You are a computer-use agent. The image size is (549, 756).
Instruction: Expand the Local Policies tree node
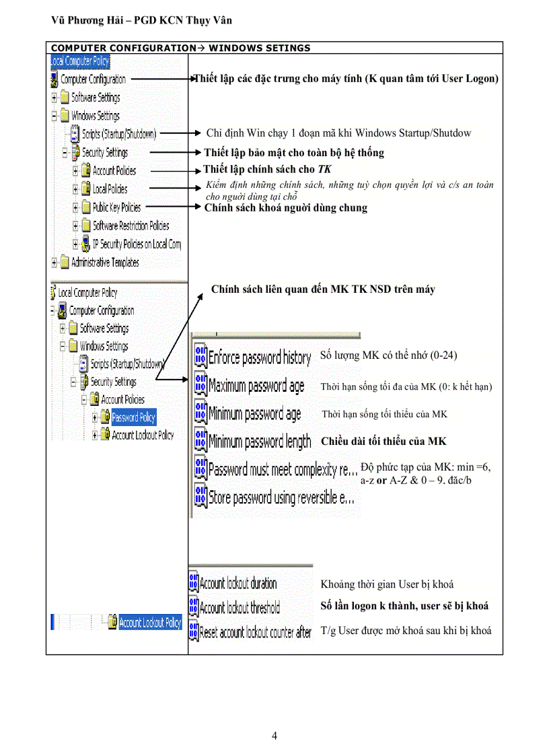tap(74, 189)
